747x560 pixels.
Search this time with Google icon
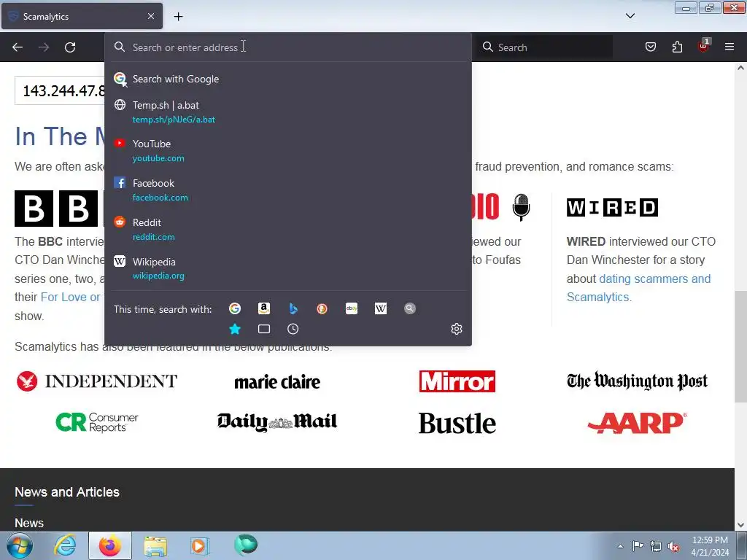[x=235, y=308]
